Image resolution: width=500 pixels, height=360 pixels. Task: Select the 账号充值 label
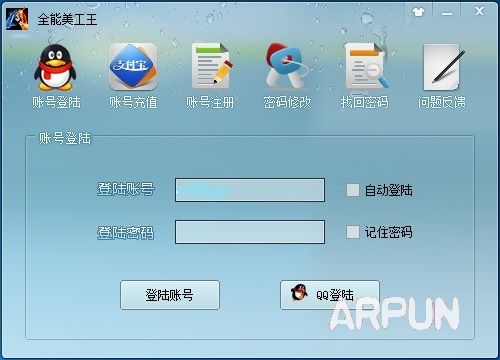(x=133, y=102)
